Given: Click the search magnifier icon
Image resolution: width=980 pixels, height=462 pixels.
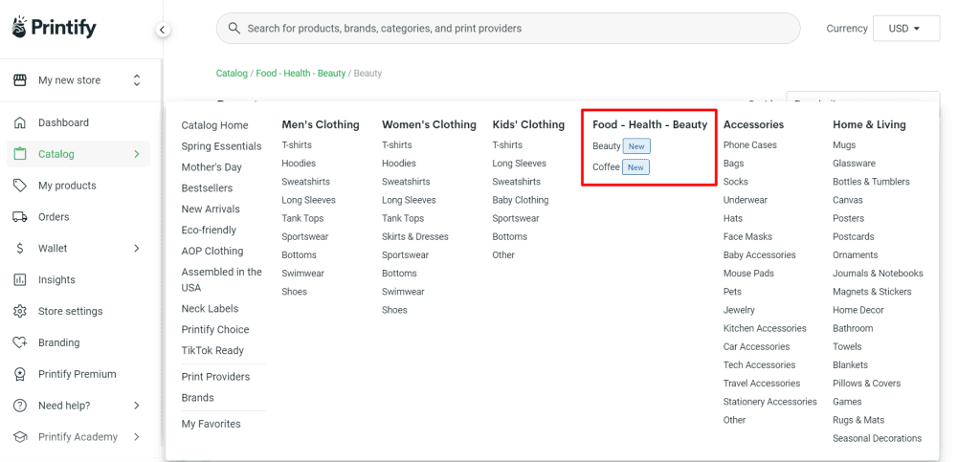Looking at the screenshot, I should click(234, 28).
